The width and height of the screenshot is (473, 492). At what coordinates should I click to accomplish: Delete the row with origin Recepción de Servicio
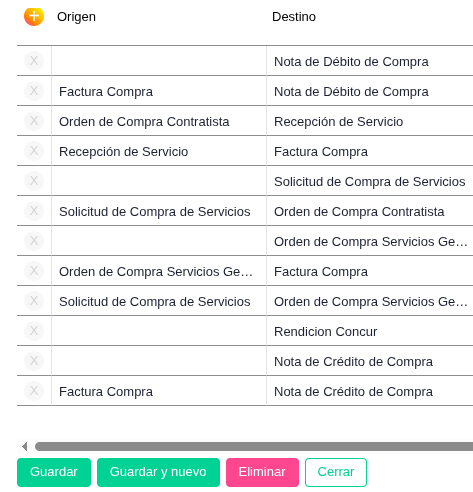34,151
